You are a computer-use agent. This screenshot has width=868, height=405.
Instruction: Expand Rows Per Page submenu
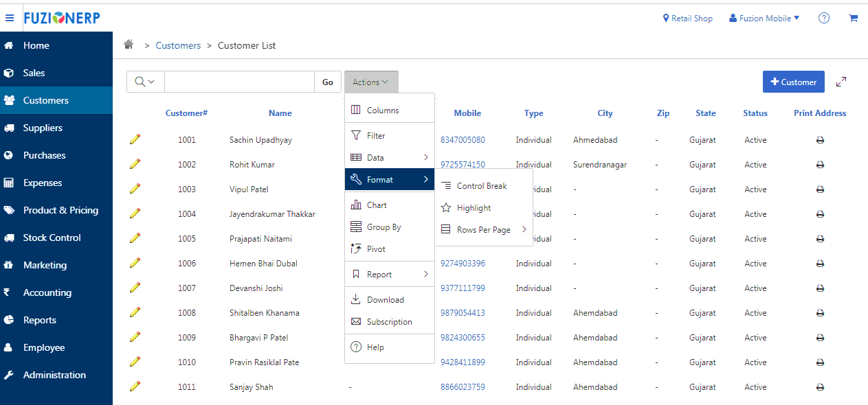[x=484, y=230]
